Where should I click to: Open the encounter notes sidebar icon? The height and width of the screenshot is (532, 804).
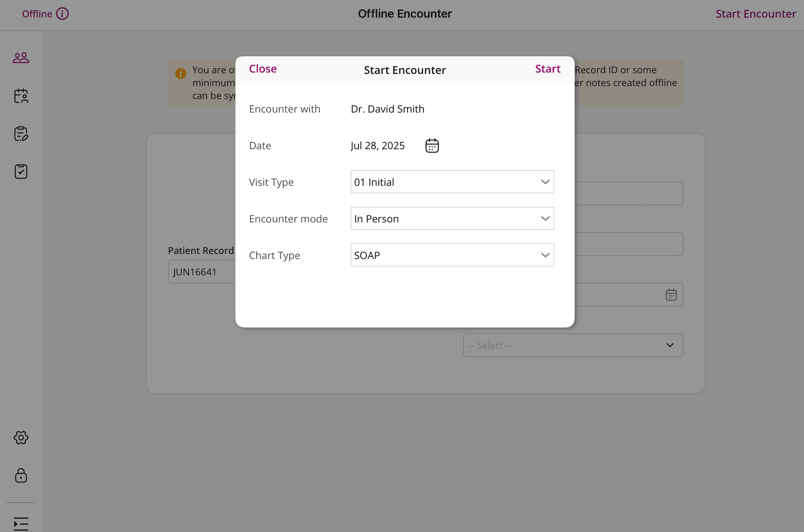(21, 134)
